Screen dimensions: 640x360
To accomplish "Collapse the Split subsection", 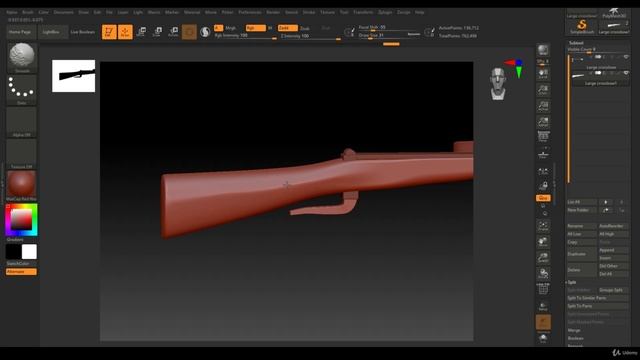I will pyautogui.click(x=571, y=282).
